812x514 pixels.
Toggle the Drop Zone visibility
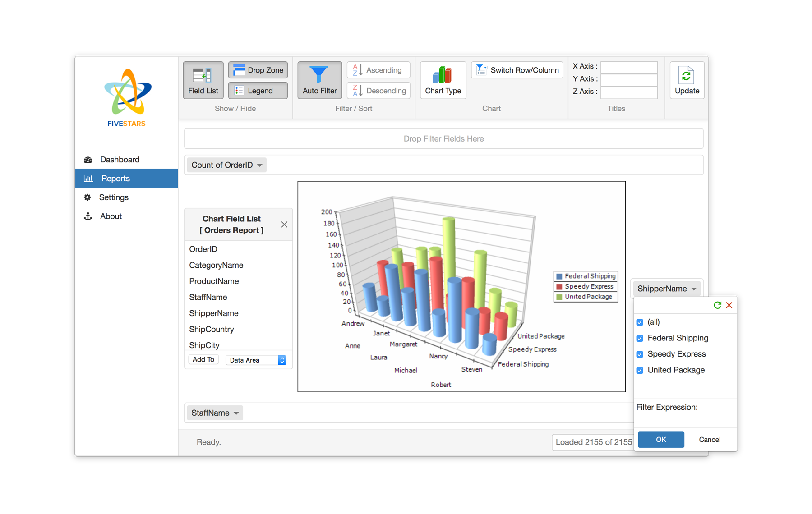coord(258,70)
